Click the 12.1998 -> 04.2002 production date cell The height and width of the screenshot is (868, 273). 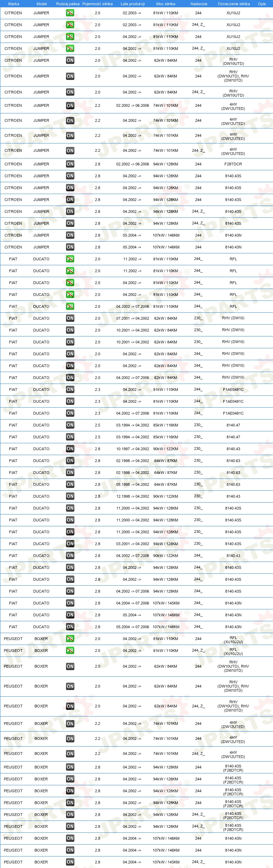(133, 496)
